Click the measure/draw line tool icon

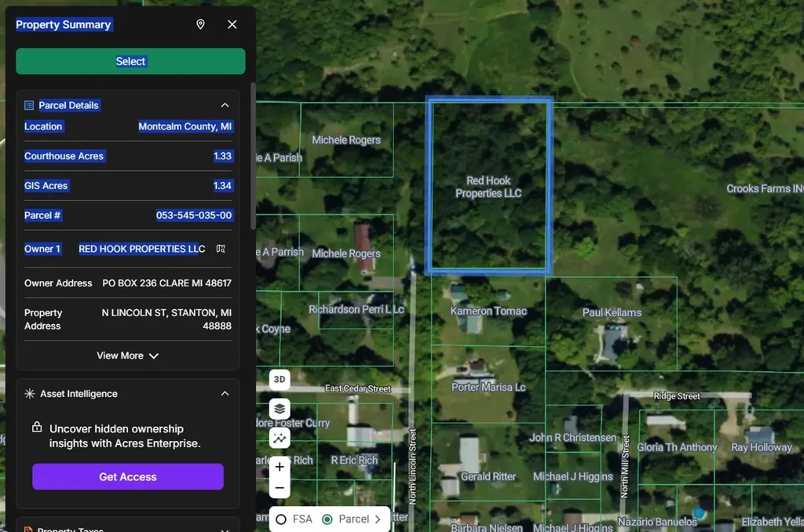coord(280,438)
